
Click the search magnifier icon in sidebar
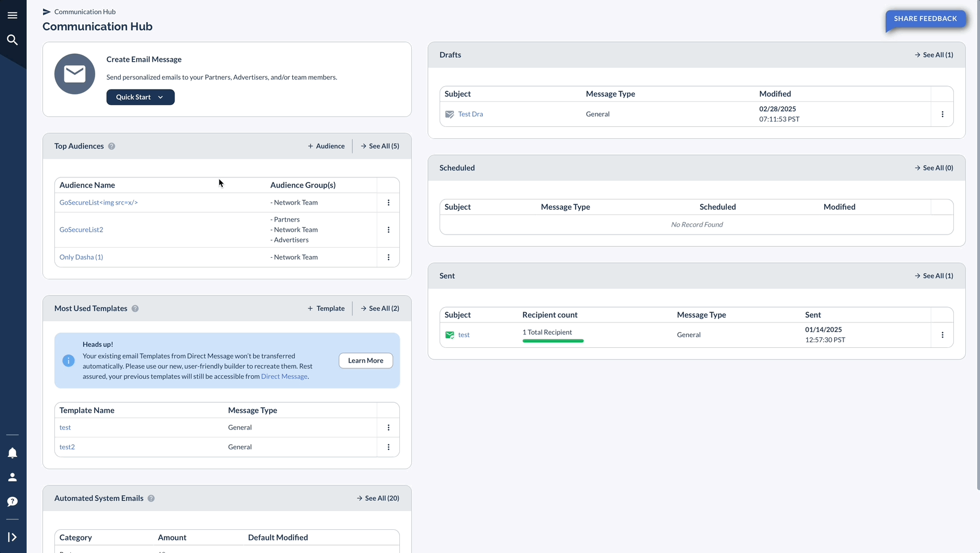[x=12, y=40]
